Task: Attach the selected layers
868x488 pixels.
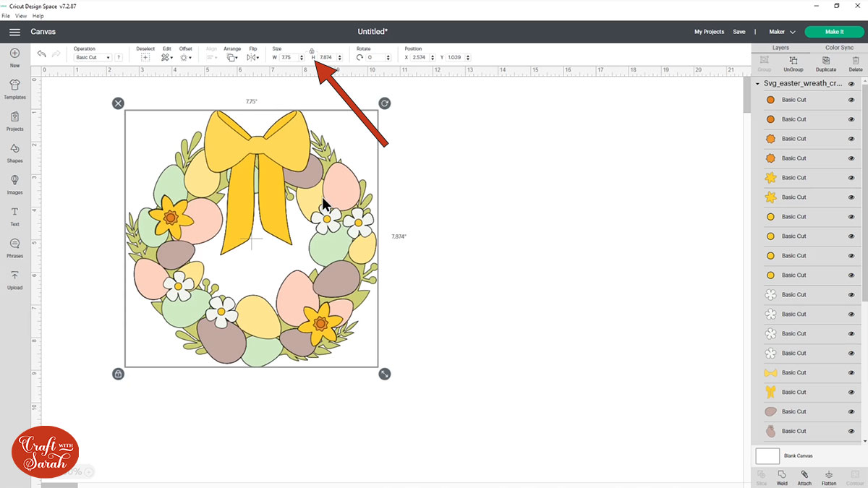Action: pyautogui.click(x=805, y=477)
